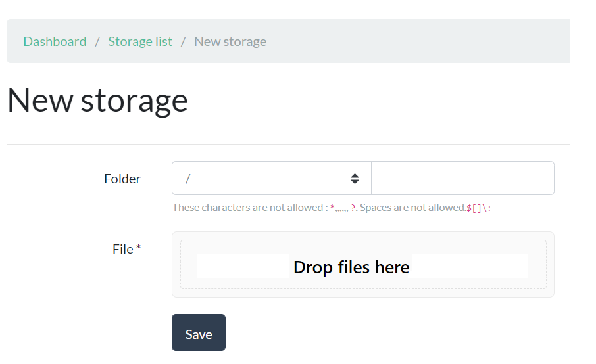The image size is (596, 364).
Task: Click the disallowed characters help text
Action: click(332, 208)
